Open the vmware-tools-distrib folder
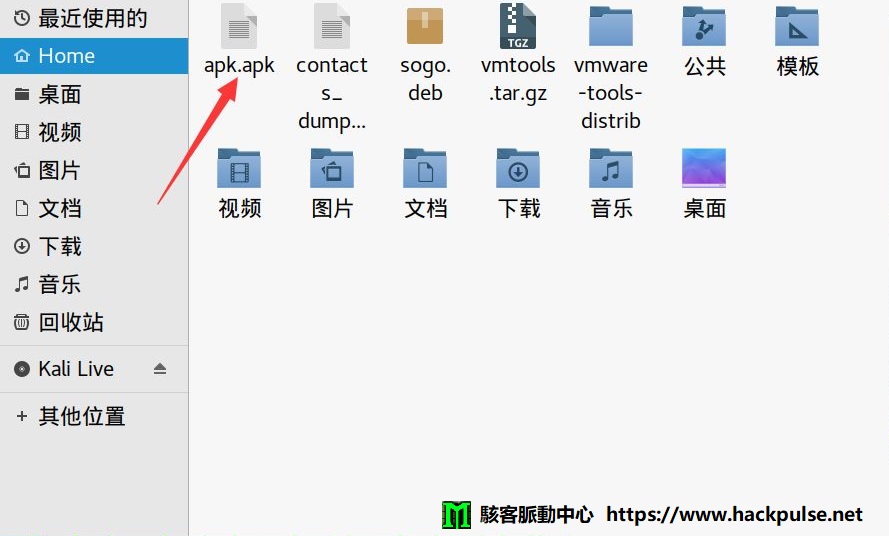 click(610, 27)
